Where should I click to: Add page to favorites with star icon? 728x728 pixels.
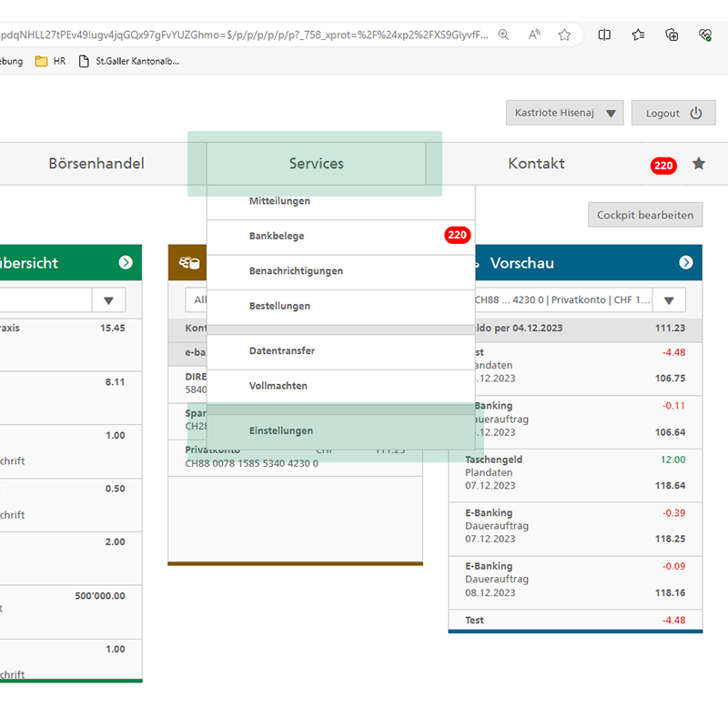[x=564, y=35]
